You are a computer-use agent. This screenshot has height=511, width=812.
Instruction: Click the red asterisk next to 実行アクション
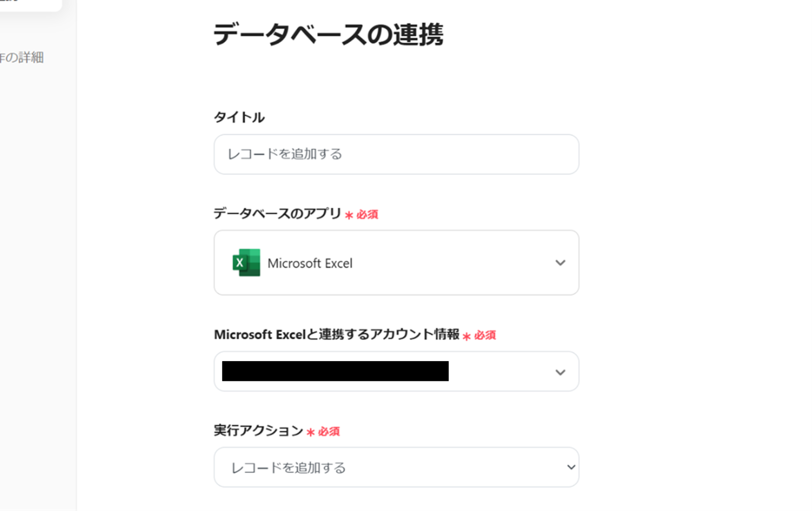311,432
